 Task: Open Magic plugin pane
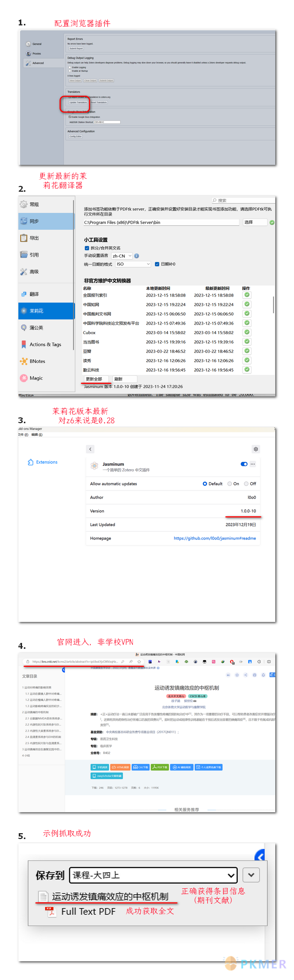[46, 378]
